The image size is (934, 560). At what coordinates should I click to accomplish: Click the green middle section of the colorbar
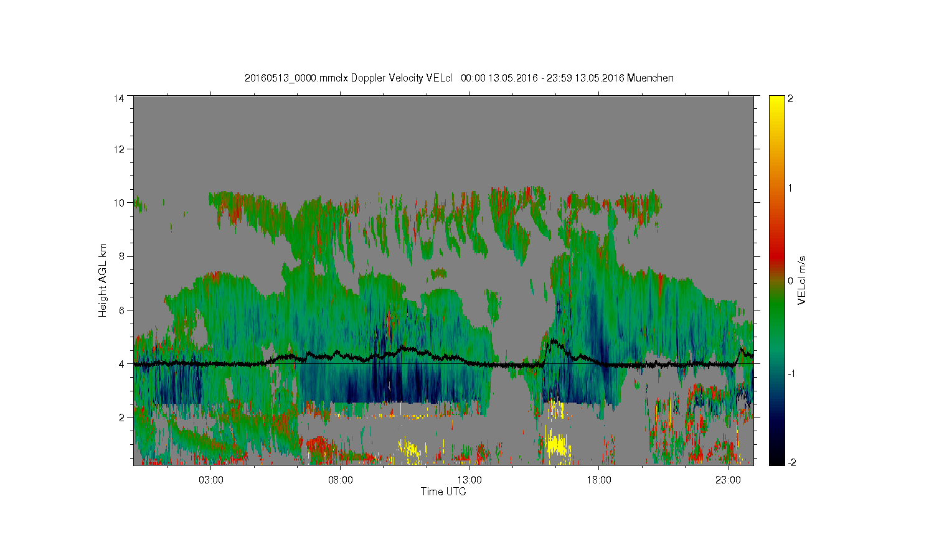[x=776, y=311]
